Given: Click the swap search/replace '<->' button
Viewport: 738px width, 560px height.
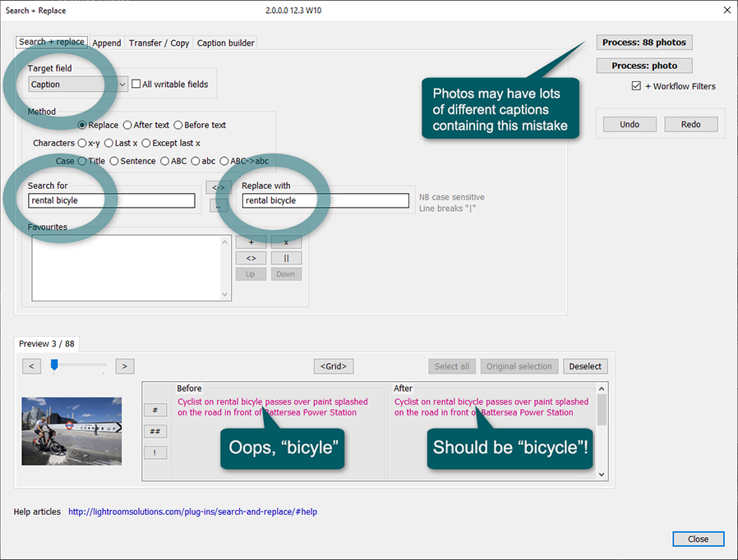Looking at the screenshot, I should (x=218, y=187).
